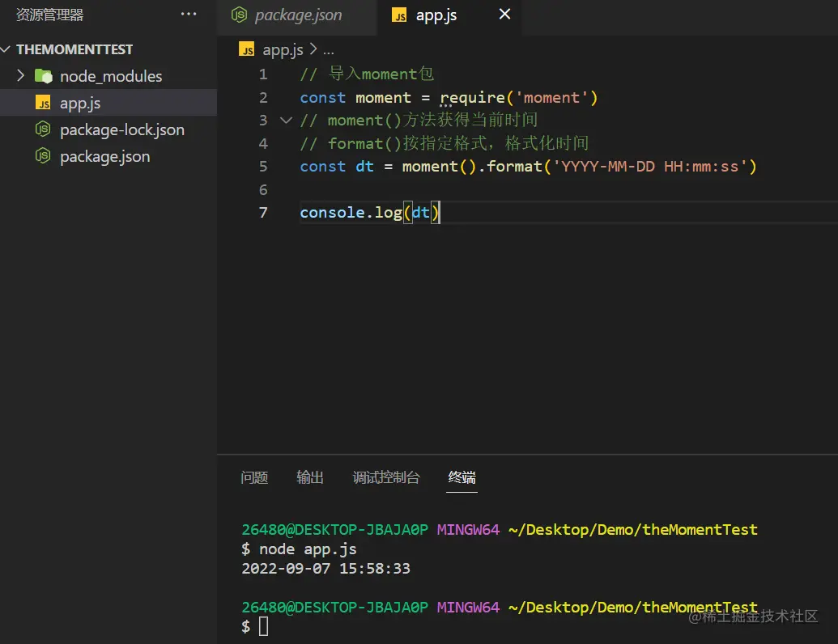Click the icon beside package.json in explorer

43,156
